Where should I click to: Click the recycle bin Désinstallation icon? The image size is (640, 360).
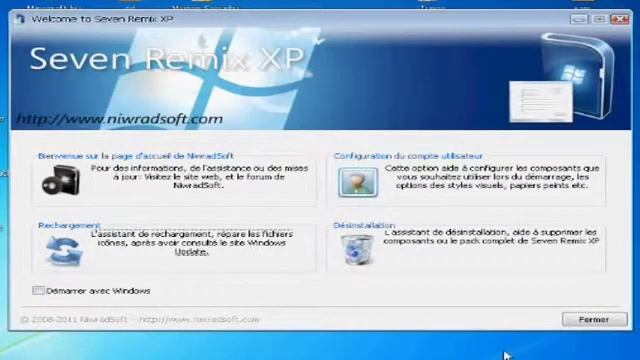(x=357, y=250)
